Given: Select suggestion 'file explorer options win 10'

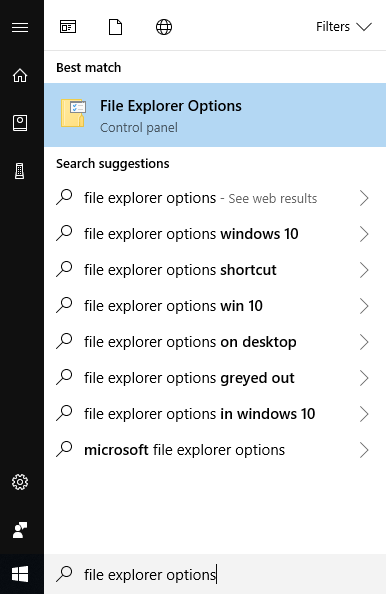Looking at the screenshot, I should pyautogui.click(x=215, y=306).
